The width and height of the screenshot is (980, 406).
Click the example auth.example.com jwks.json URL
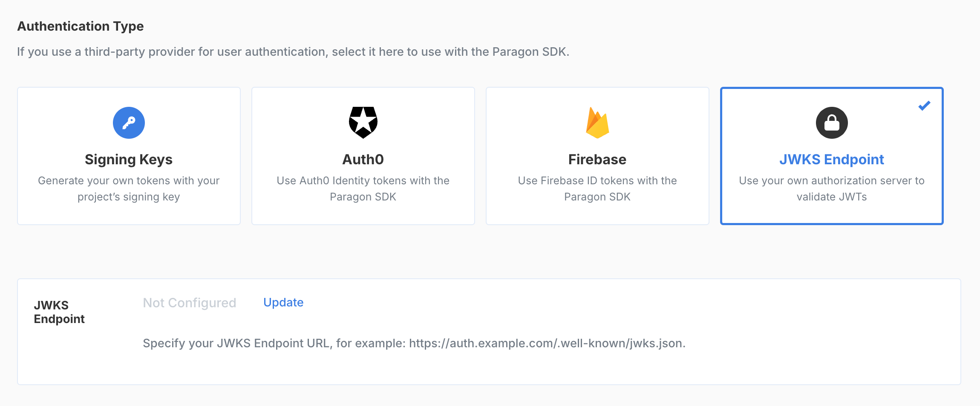546,343
